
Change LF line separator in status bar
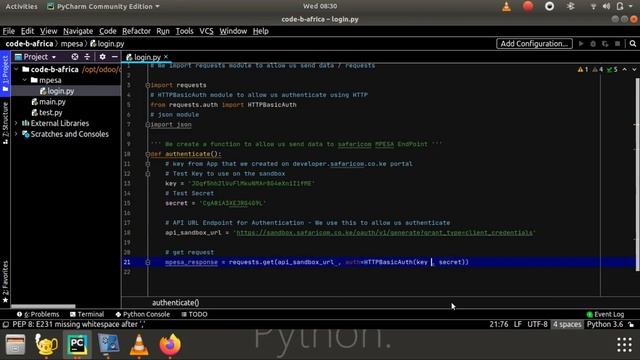coord(518,324)
